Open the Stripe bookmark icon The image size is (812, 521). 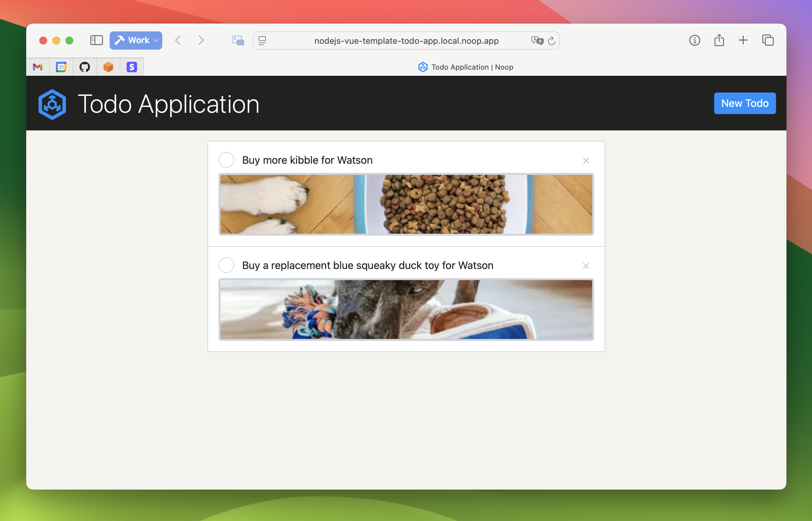point(132,67)
